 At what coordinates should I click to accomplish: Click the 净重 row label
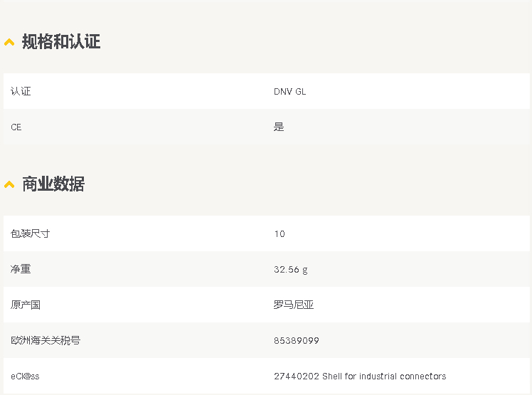[x=21, y=269]
